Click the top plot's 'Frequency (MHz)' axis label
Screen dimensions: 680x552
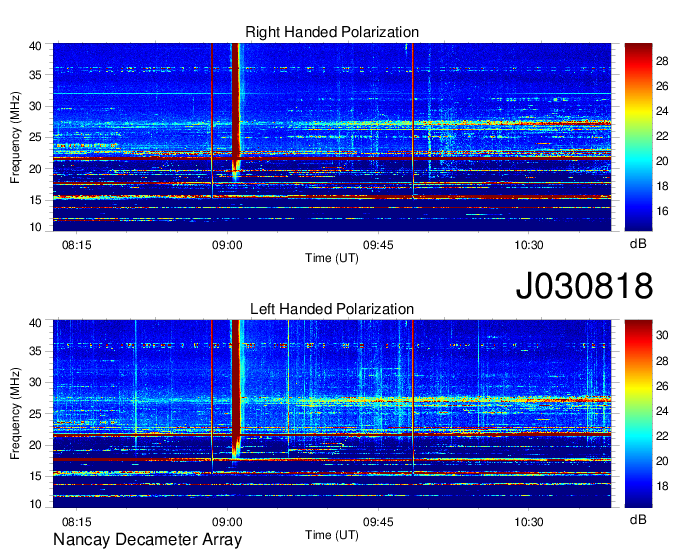pyautogui.click(x=15, y=137)
